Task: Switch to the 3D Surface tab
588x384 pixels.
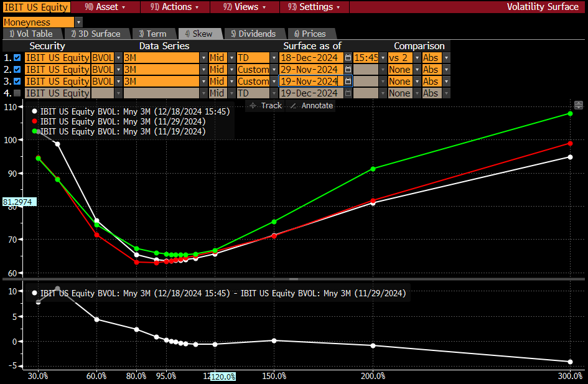Action: point(96,34)
